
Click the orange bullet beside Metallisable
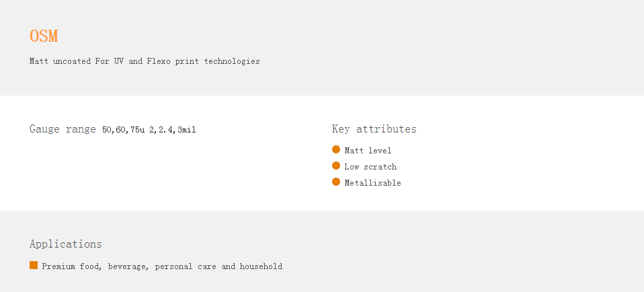point(336,182)
